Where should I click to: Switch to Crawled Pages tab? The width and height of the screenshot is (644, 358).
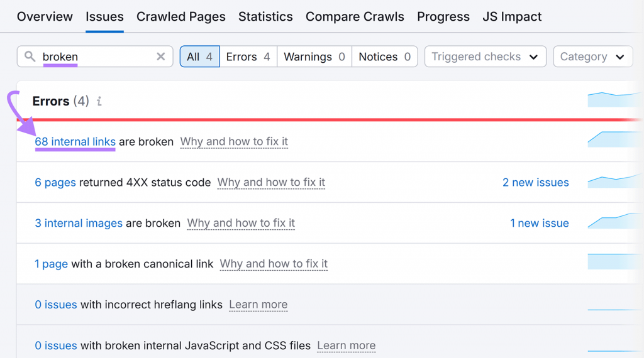pos(180,16)
